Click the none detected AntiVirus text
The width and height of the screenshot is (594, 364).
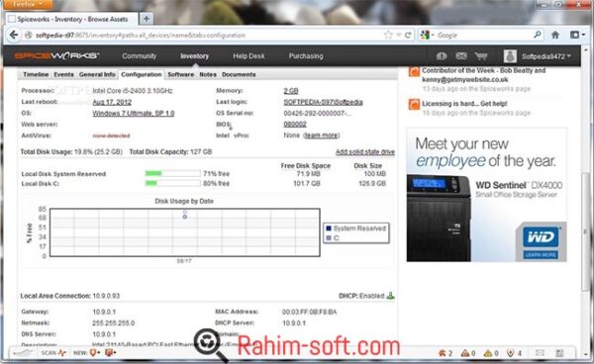tap(111, 136)
